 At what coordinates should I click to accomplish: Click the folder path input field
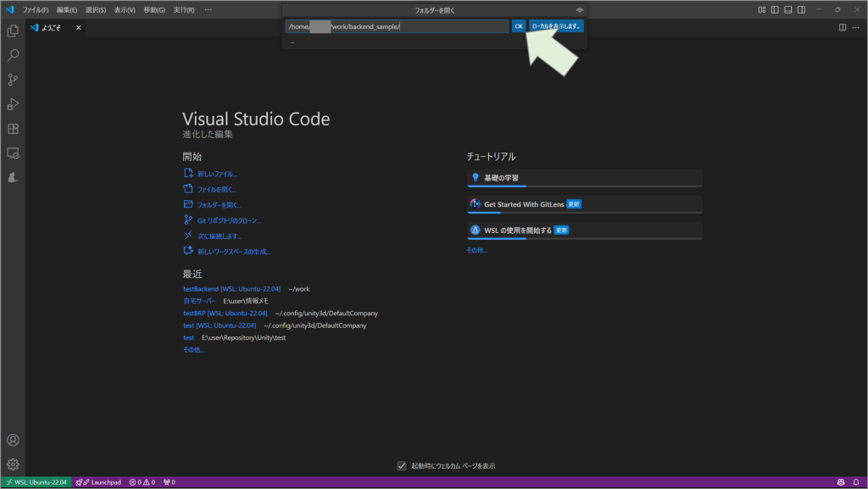click(397, 26)
